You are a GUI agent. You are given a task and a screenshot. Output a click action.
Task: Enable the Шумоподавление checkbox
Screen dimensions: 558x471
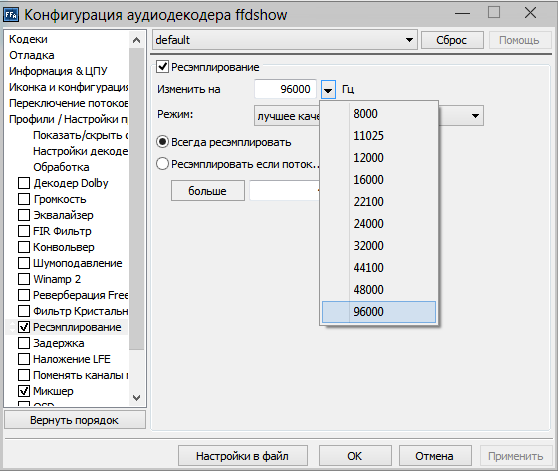[24, 263]
